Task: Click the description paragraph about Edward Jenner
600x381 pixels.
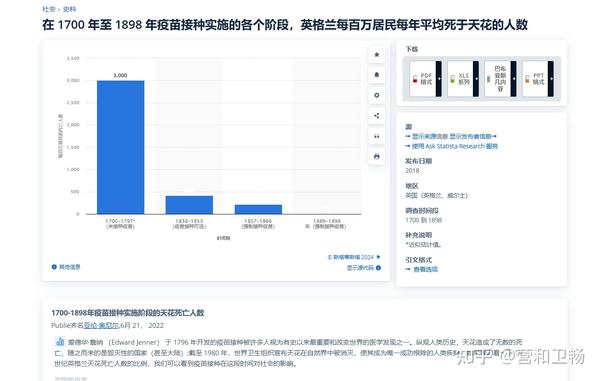Action: coord(290,352)
